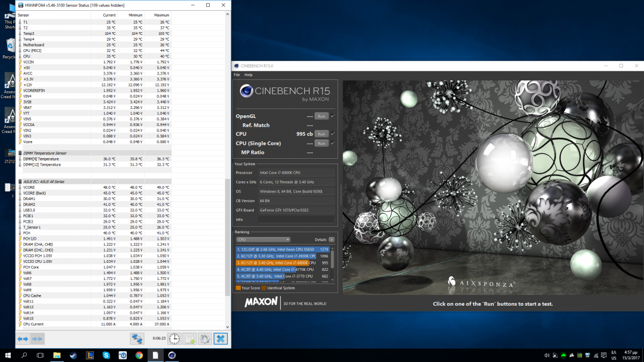Open Task View on the taskbar

coord(40,355)
